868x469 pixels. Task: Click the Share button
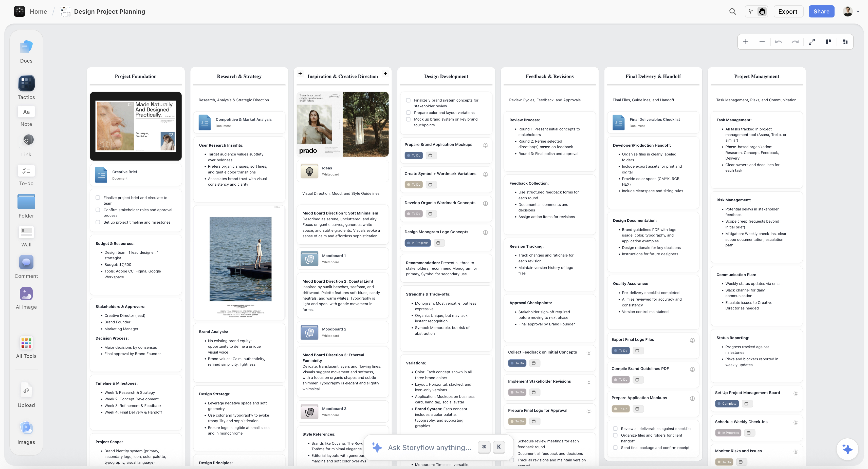[821, 11]
